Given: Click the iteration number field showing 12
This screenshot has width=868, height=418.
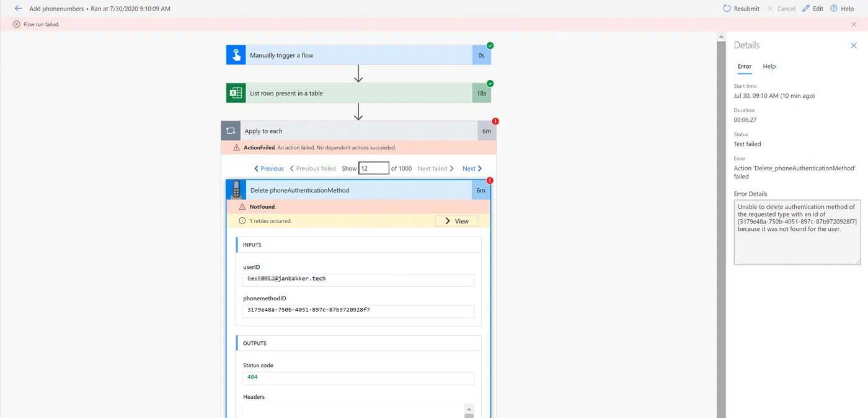Looking at the screenshot, I should (374, 168).
